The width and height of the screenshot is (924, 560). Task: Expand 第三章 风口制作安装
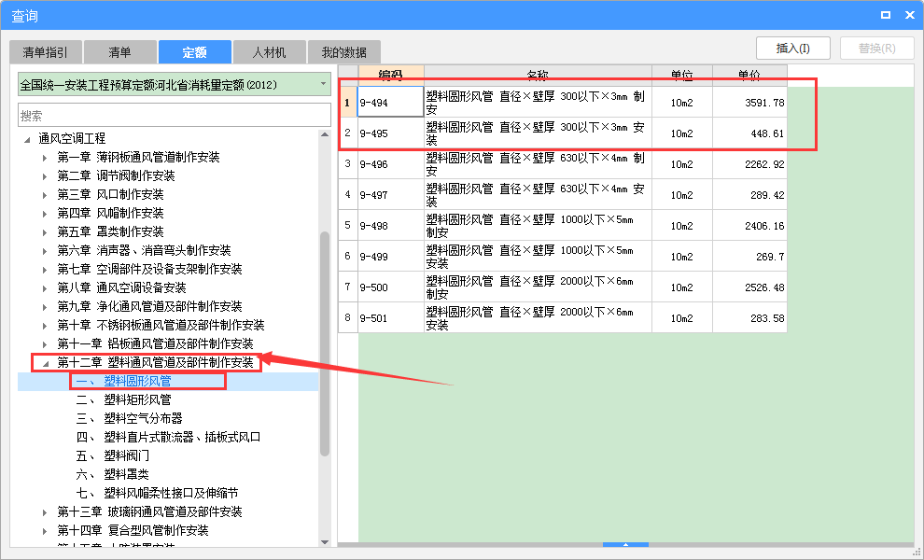point(45,195)
